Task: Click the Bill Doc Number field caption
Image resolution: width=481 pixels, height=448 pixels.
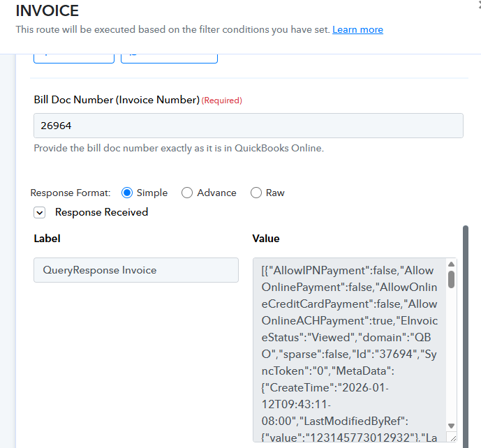Action: coord(117,100)
